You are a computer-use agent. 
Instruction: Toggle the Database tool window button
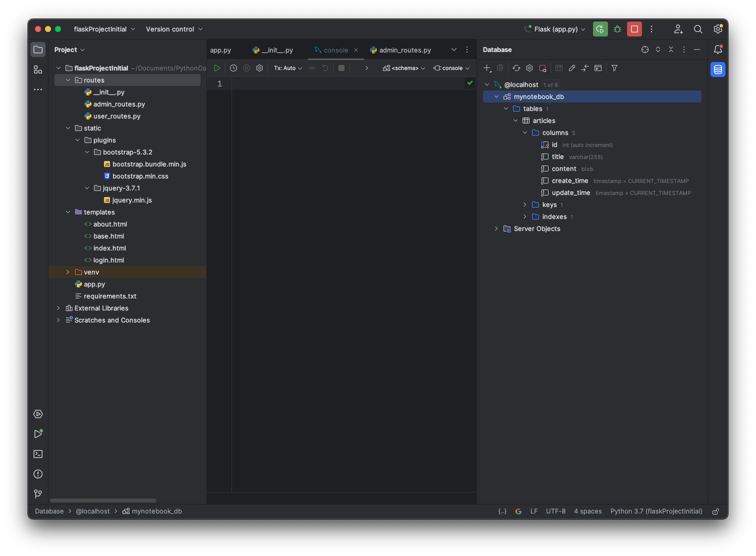[x=718, y=69]
